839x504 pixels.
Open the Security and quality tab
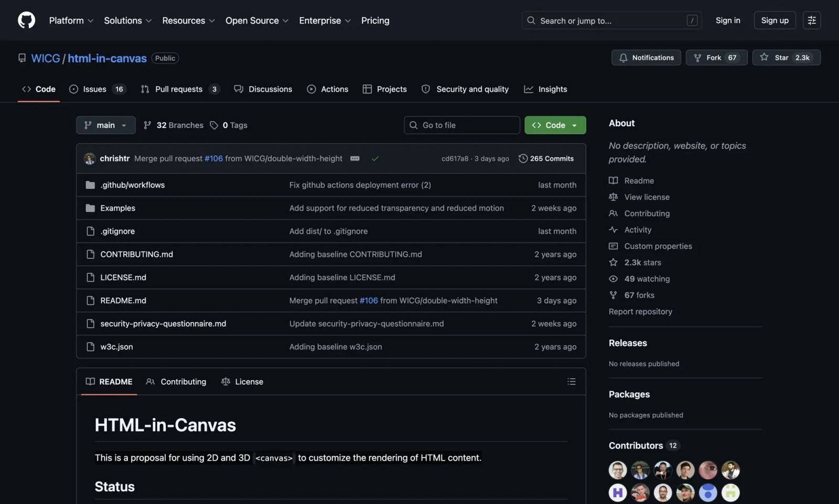(465, 89)
